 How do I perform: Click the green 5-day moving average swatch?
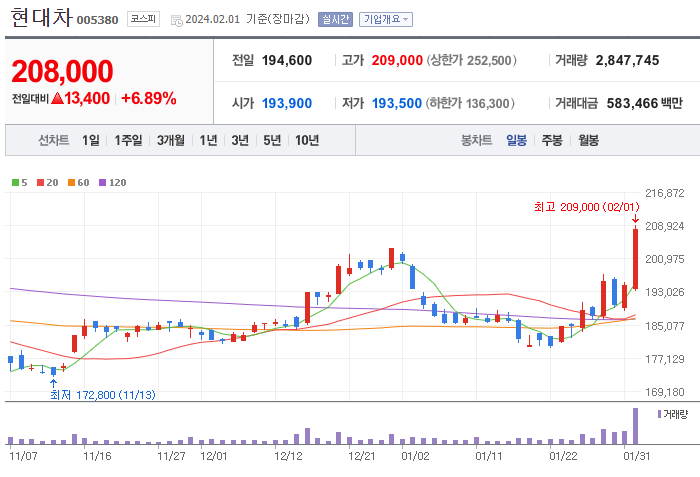[15, 182]
